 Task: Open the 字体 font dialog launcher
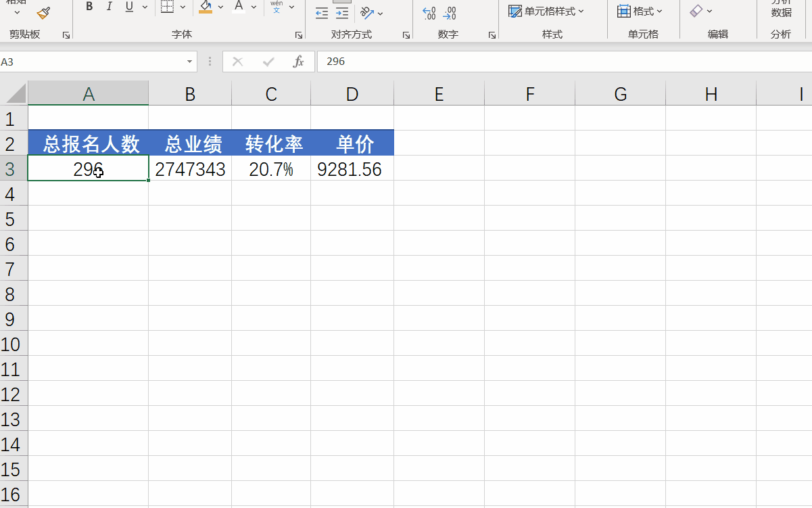click(x=298, y=35)
